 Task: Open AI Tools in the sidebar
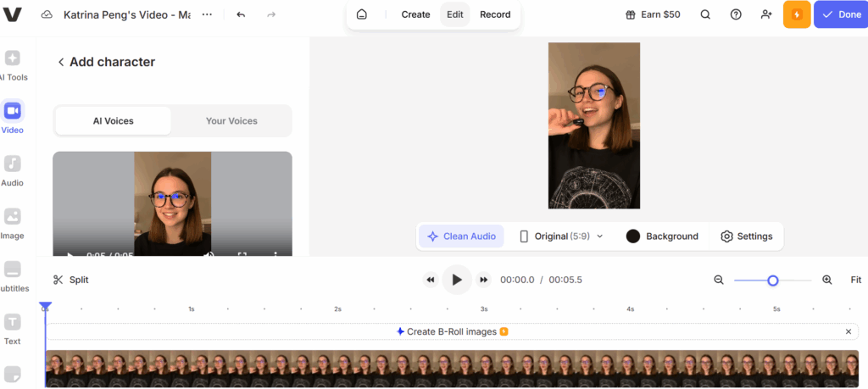tap(13, 65)
